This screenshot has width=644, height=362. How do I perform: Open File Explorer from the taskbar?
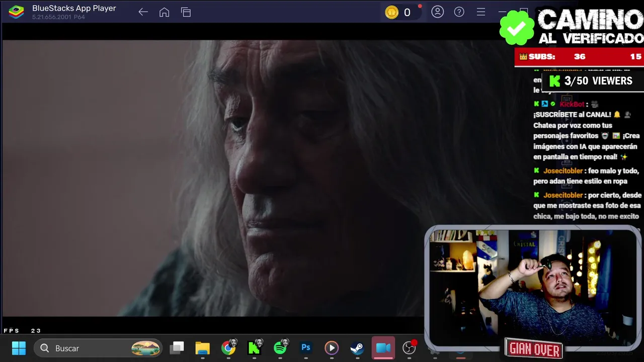click(x=202, y=348)
